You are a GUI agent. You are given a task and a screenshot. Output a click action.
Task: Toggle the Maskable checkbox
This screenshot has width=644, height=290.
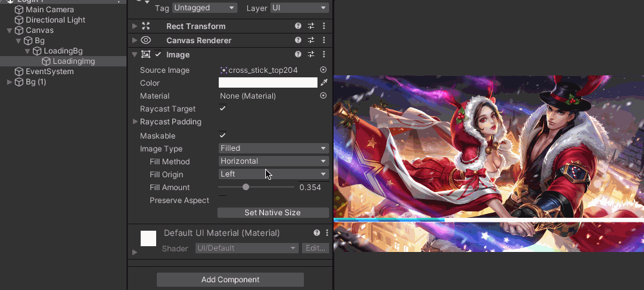[x=223, y=135]
